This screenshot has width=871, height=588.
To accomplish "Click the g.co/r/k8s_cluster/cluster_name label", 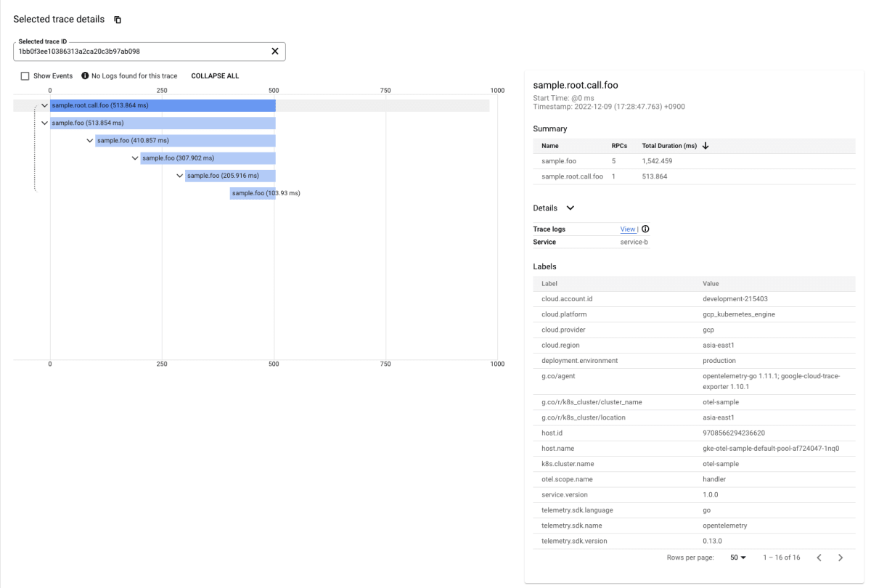I will (x=592, y=402).
